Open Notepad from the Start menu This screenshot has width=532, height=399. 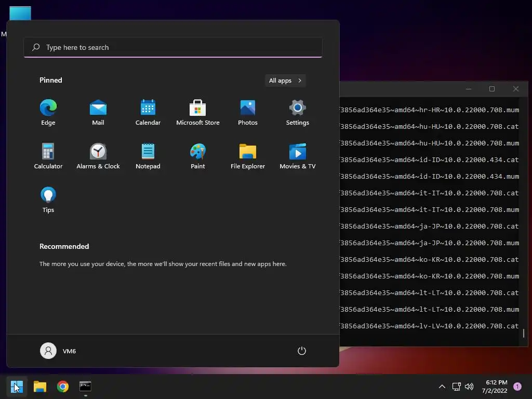point(148,156)
